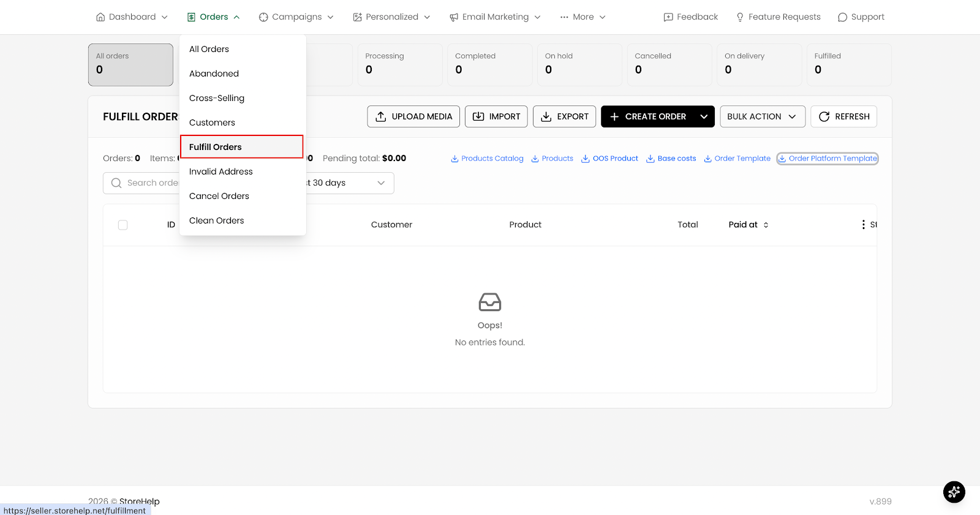This screenshot has height=515, width=980.
Task: Click the Refresh button
Action: point(843,116)
